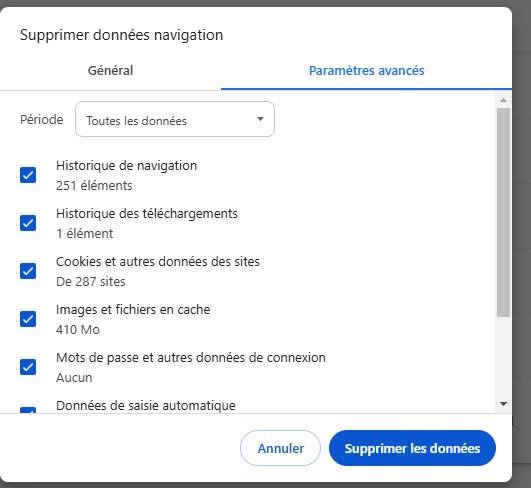Toggle Images et fichiers en cache checkbox
This screenshot has height=488, width=531.
[28, 319]
